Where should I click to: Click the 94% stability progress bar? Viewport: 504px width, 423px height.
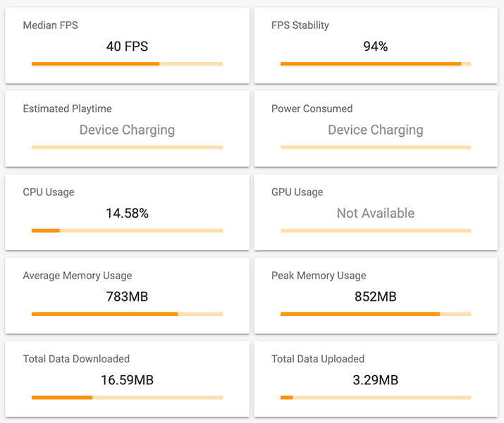tap(376, 63)
